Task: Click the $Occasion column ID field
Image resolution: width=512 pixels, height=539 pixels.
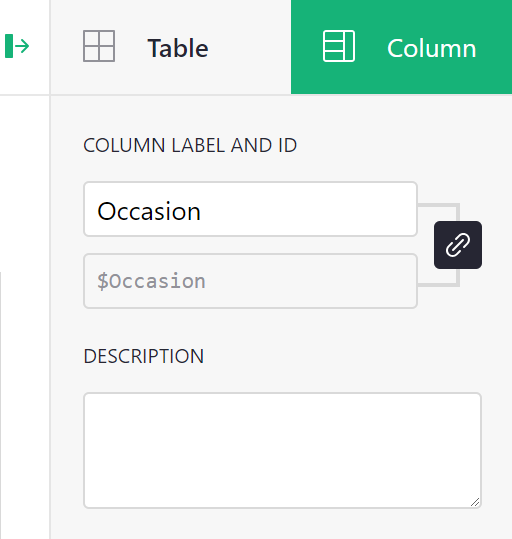Action: (x=250, y=281)
